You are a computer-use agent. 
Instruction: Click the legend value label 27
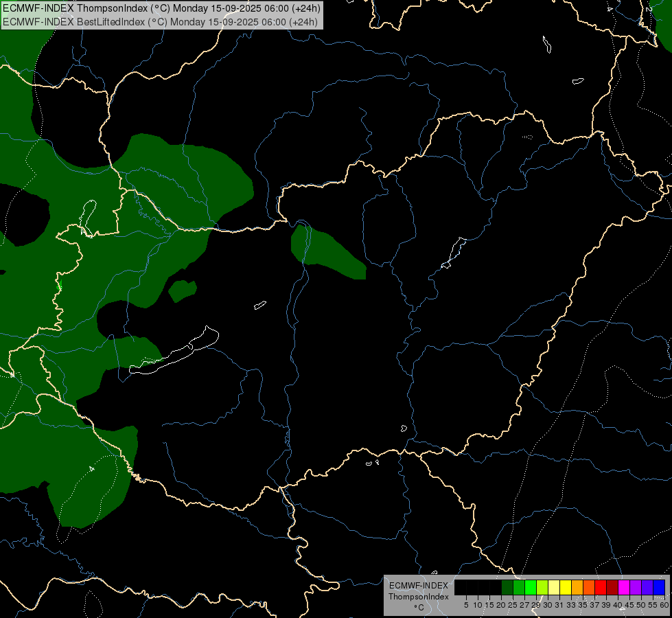(524, 605)
